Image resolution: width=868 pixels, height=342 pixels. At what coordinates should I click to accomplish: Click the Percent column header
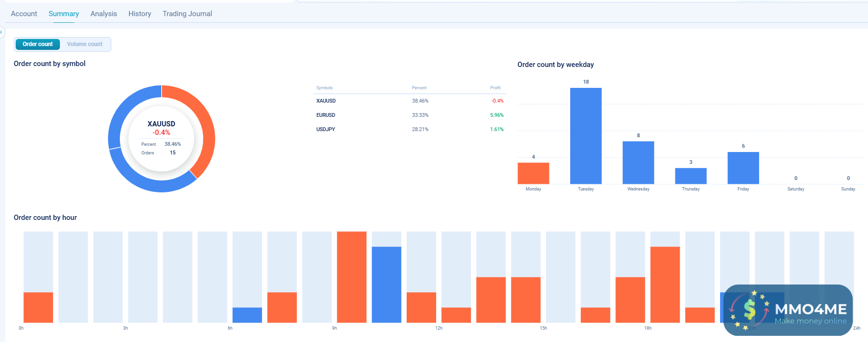pos(419,88)
